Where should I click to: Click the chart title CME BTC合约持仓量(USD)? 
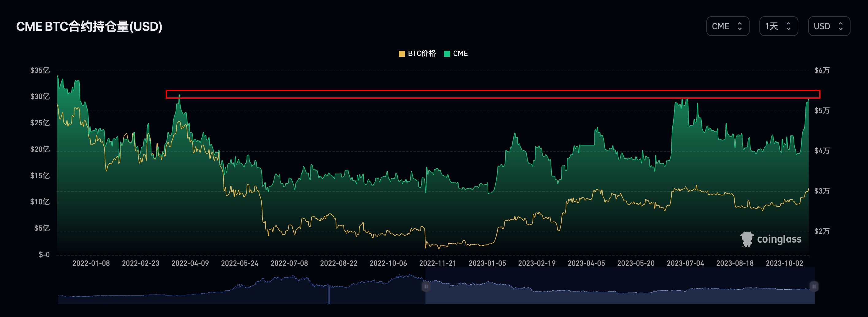(89, 26)
